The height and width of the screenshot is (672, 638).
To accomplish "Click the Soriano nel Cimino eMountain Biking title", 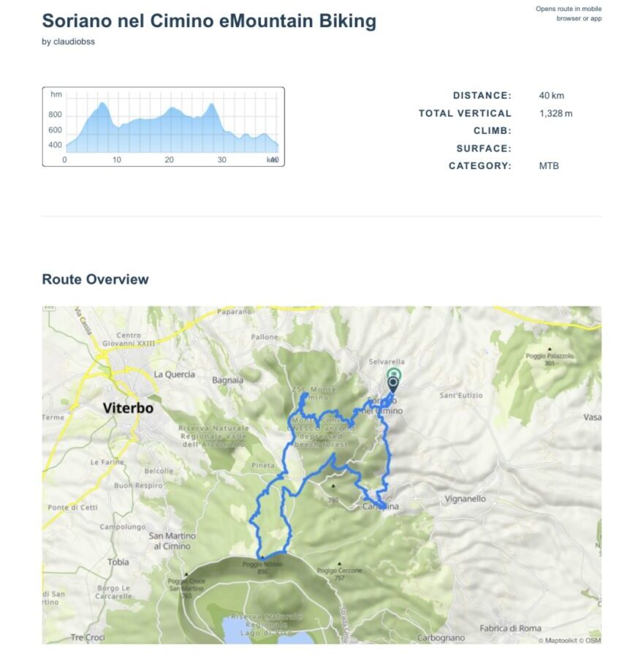I will coord(209,20).
